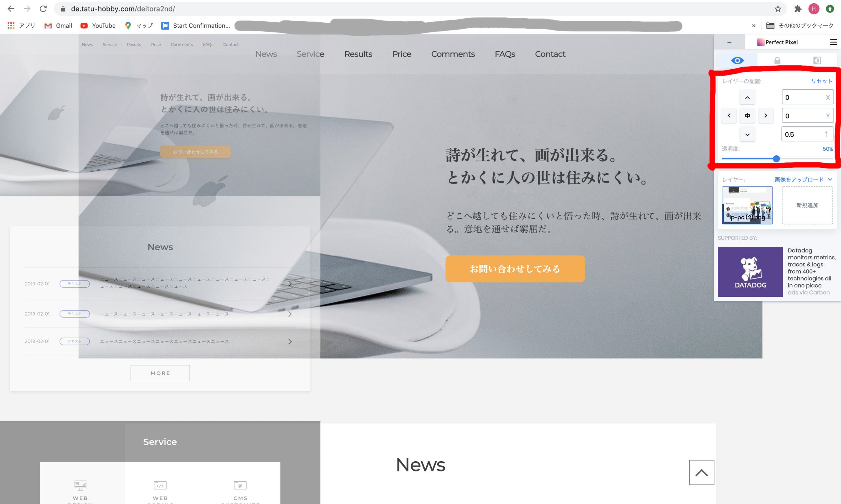The height and width of the screenshot is (504, 841).
Task: Toggle overlay visibility eye icon
Action: coord(737,60)
